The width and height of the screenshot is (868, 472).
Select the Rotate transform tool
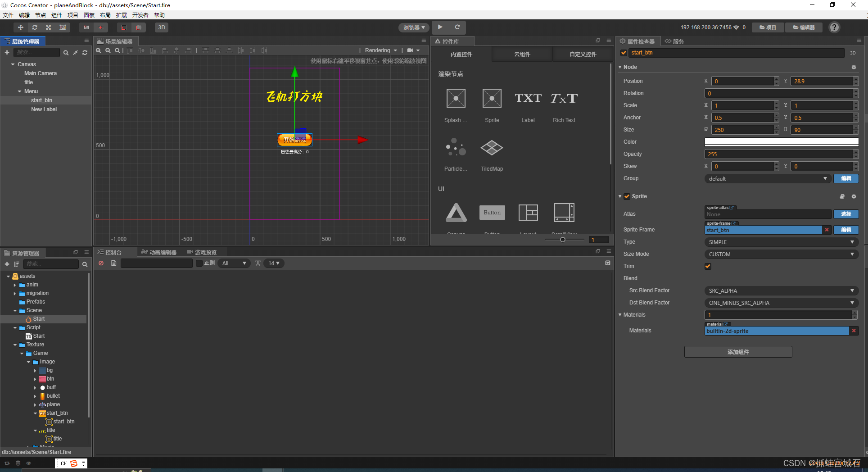(35, 27)
